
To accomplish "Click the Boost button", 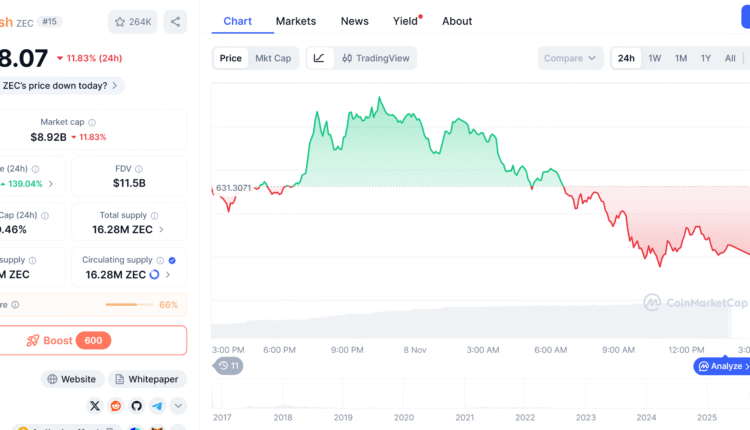I will 93,340.
